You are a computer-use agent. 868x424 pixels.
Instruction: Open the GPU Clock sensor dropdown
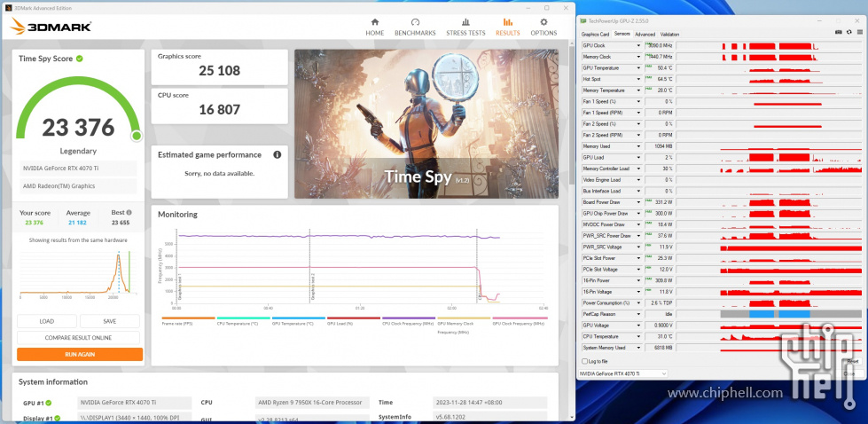click(x=638, y=45)
